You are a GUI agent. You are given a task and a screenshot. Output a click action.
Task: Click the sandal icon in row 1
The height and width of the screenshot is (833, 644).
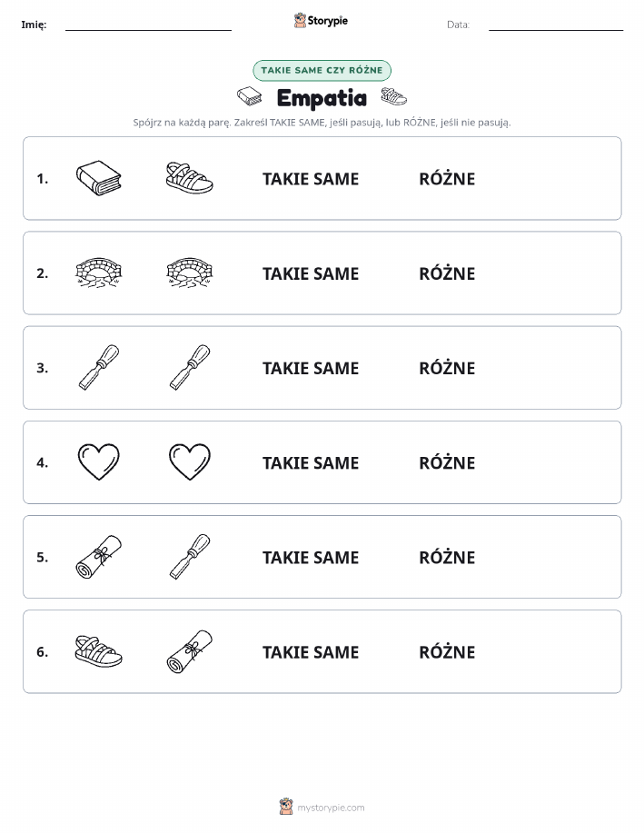point(189,178)
